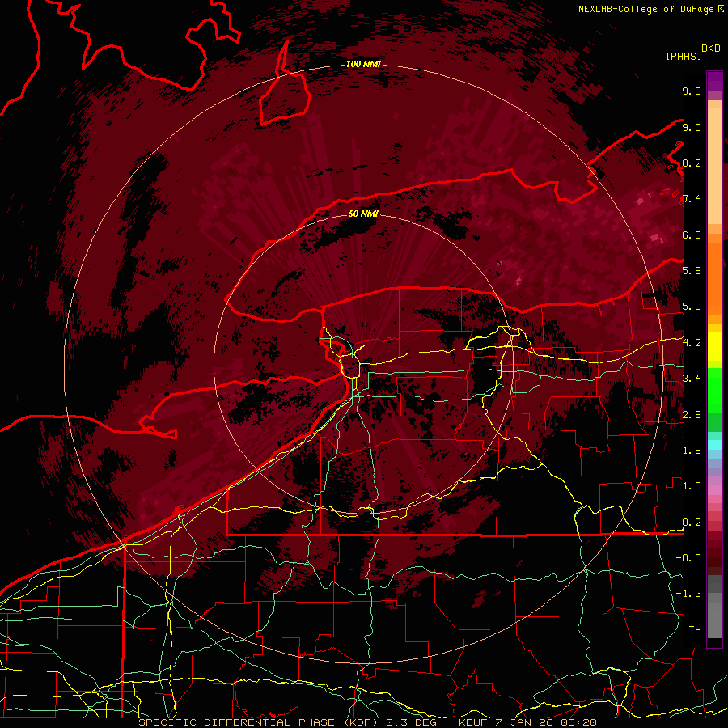Click the 5.8 legend value
The image size is (728, 728).
coord(692,271)
